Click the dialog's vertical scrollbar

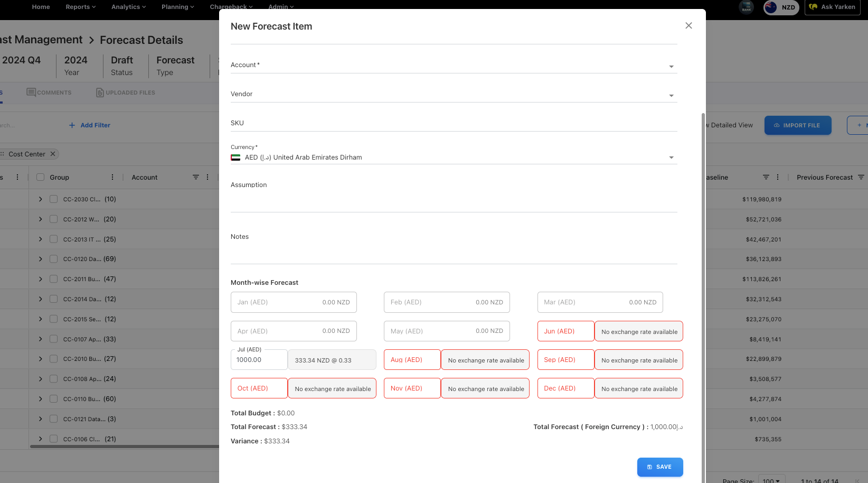(703, 264)
